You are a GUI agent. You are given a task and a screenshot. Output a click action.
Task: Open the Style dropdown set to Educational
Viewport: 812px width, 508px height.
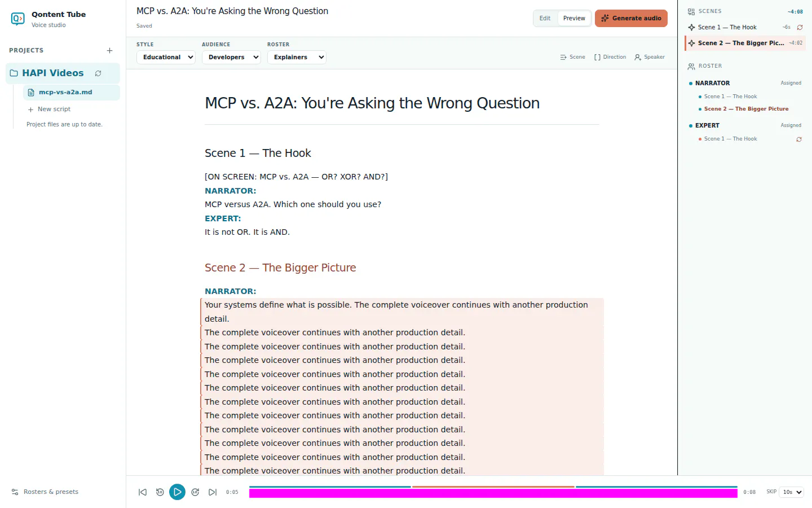click(x=166, y=58)
